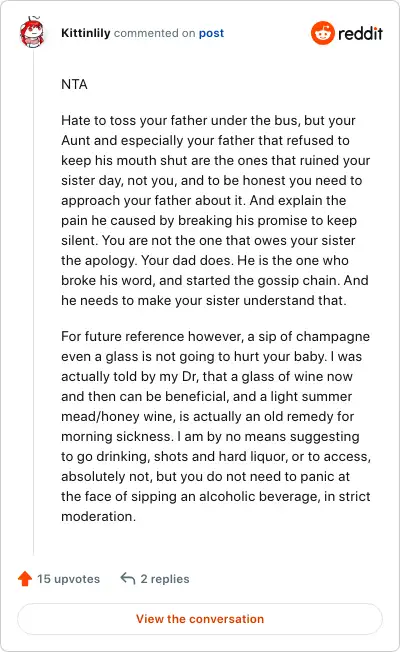Image resolution: width=400 pixels, height=652 pixels.
Task: Click the Kittinlily user avatar
Action: 32,32
